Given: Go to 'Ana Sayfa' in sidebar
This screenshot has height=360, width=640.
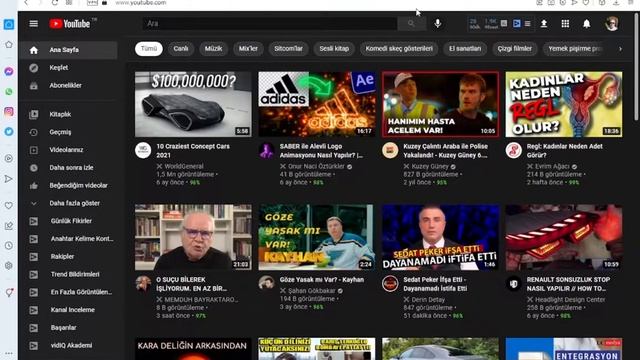Looking at the screenshot, I should 69,50.
